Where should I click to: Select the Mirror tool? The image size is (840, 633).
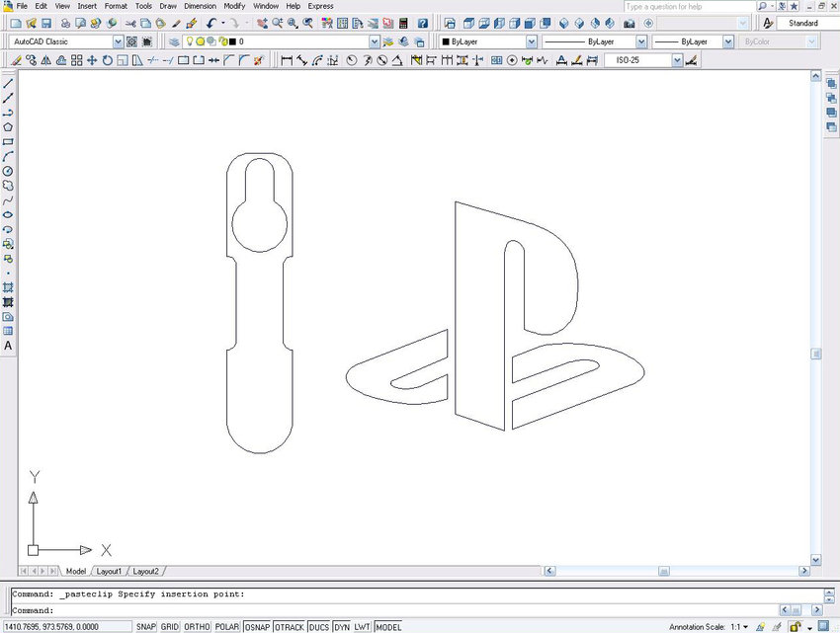pos(46,60)
